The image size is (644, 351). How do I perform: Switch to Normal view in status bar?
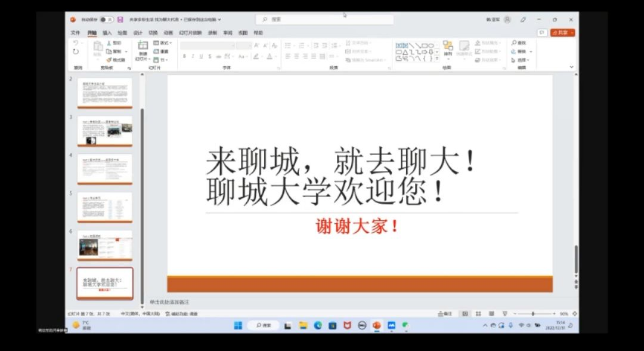(465, 313)
